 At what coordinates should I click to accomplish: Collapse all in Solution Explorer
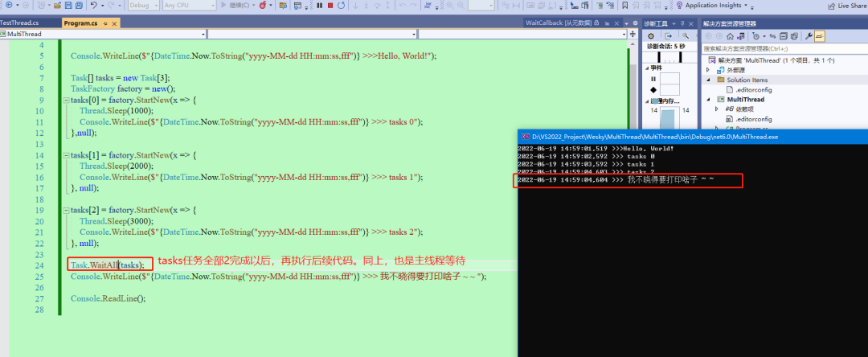(x=784, y=36)
